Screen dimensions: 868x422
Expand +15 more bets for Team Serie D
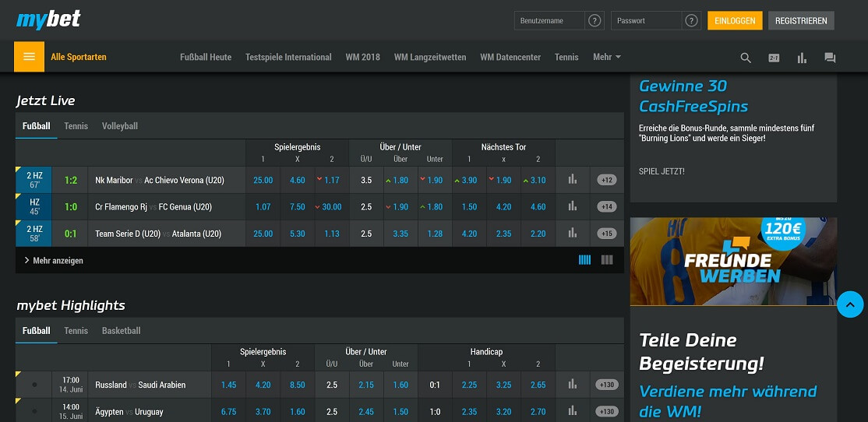pos(607,234)
